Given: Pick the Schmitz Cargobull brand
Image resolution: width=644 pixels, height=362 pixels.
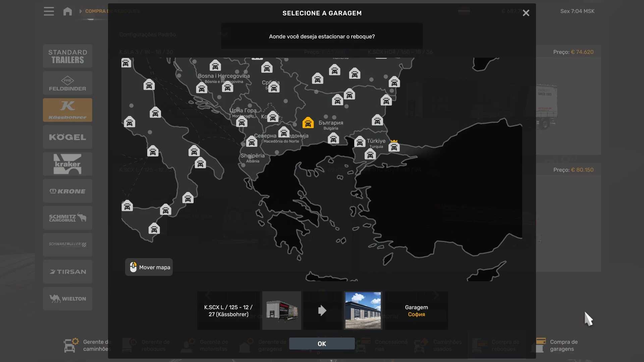Looking at the screenshot, I should (x=67, y=218).
